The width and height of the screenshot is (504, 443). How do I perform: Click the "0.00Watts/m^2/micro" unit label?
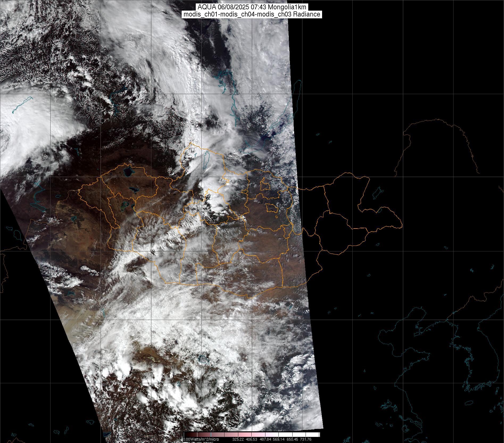(201, 440)
